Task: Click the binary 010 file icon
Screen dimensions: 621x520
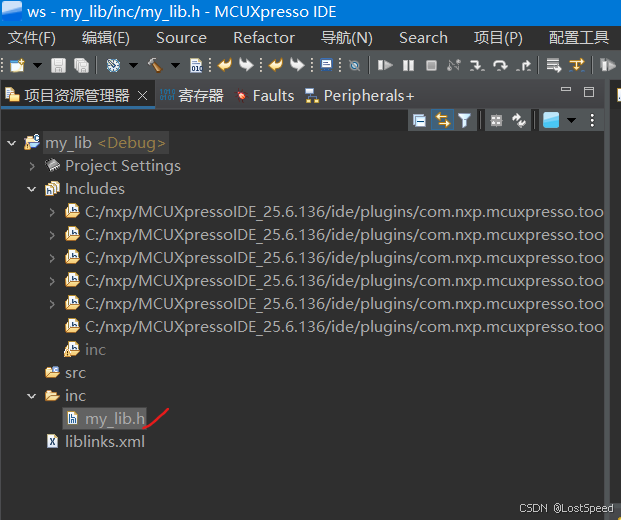Action: click(x=196, y=65)
